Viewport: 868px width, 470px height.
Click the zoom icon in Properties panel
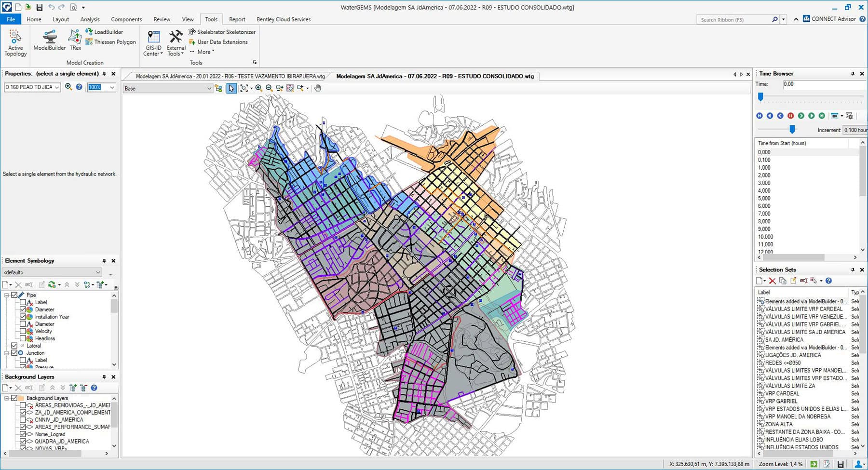point(68,87)
